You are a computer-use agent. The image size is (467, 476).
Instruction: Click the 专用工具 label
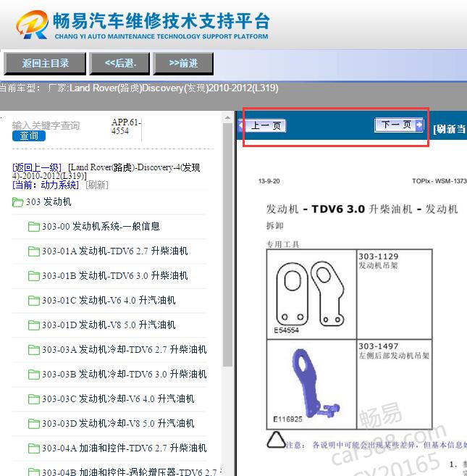click(283, 244)
